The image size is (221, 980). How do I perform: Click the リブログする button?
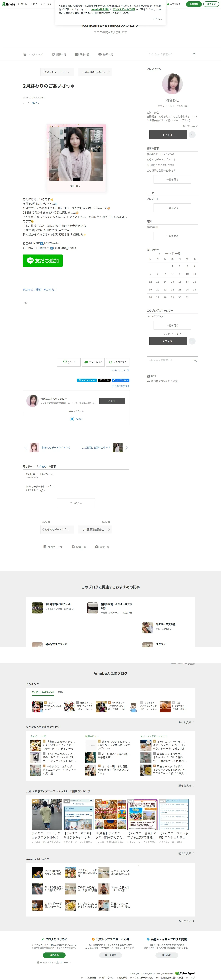pyautogui.click(x=118, y=362)
